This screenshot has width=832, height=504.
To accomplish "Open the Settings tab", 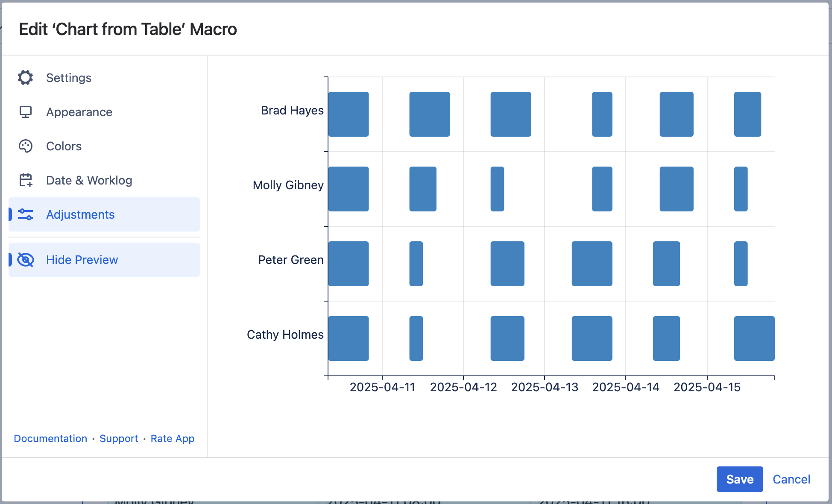I will point(69,78).
